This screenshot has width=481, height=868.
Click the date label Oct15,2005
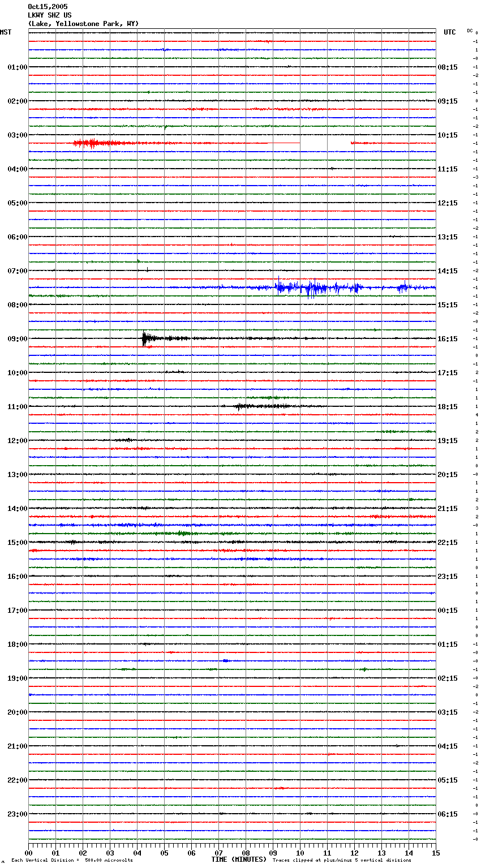(x=48, y=7)
